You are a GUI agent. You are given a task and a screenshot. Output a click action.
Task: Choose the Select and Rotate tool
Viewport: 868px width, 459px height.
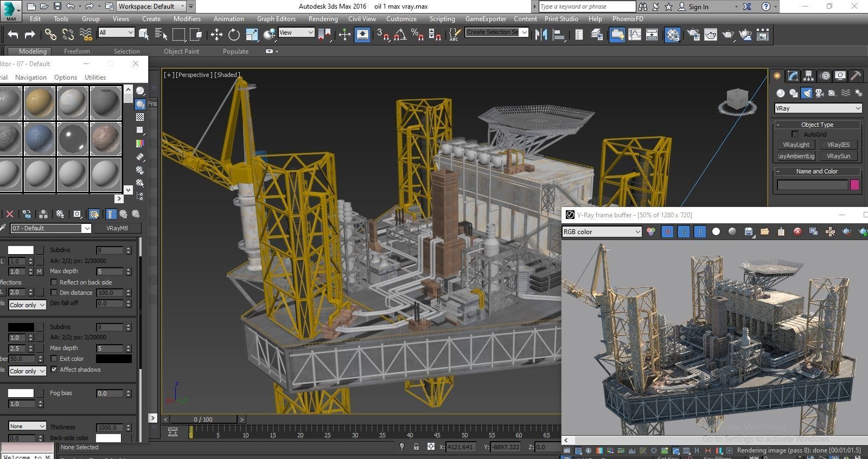(234, 35)
